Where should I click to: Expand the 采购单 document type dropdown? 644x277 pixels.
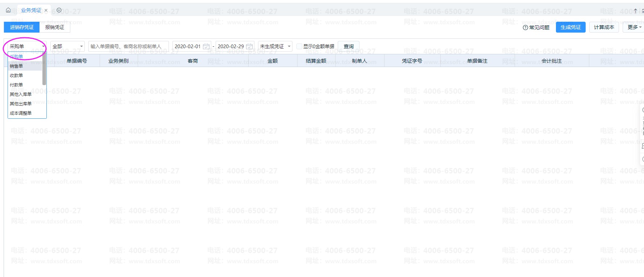pyautogui.click(x=27, y=46)
